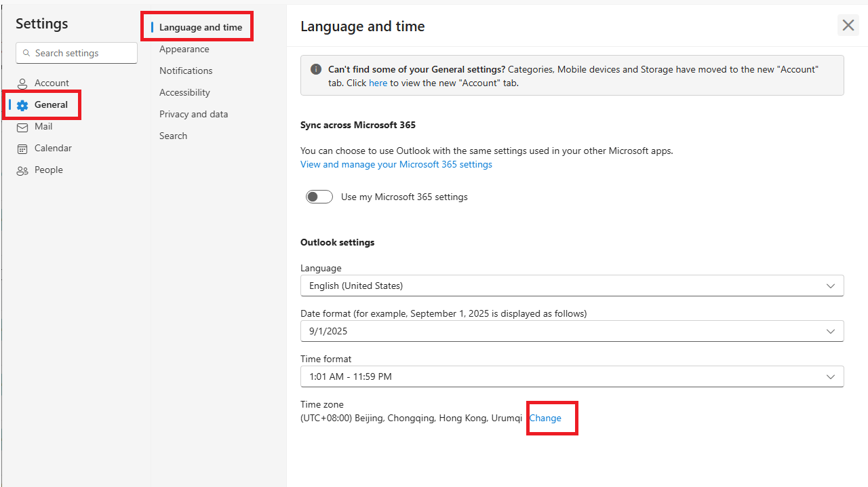868x487 pixels.
Task: Click the magnifying glass in search settings
Action: coord(26,52)
